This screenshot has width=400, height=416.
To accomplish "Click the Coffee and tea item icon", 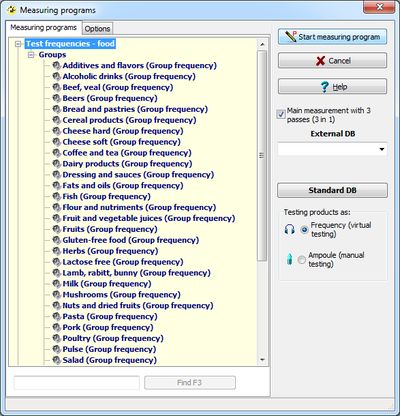I will click(57, 153).
